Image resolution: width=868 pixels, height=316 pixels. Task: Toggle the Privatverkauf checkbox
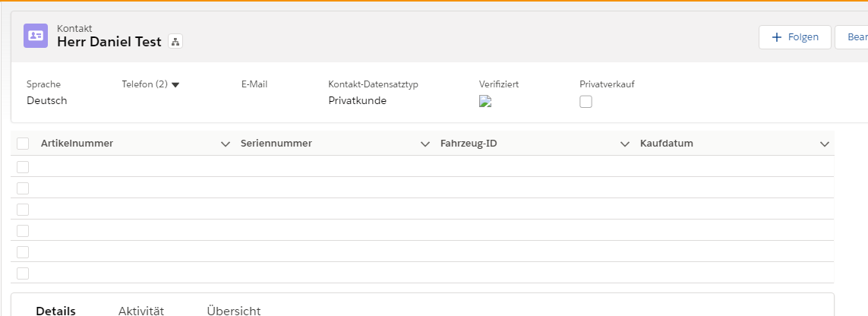586,102
